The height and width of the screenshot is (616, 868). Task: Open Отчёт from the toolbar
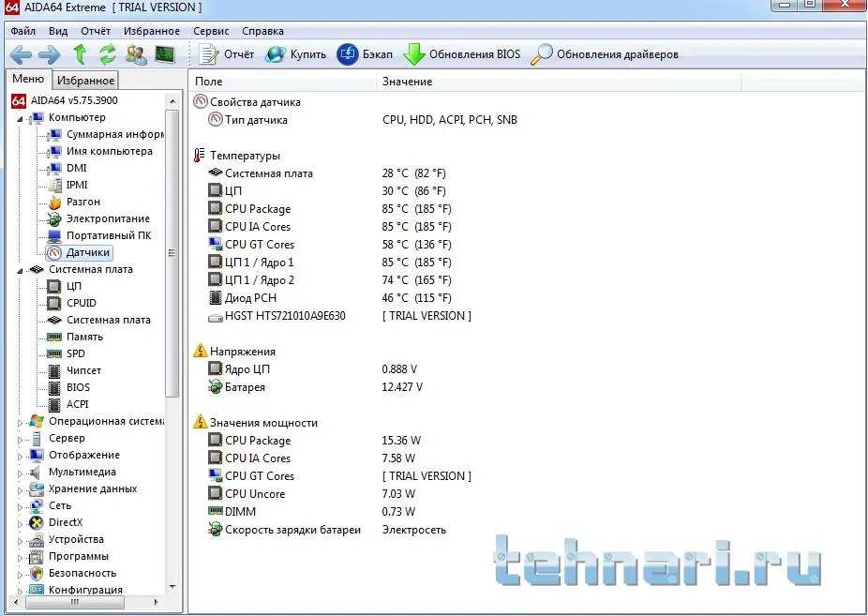[227, 54]
